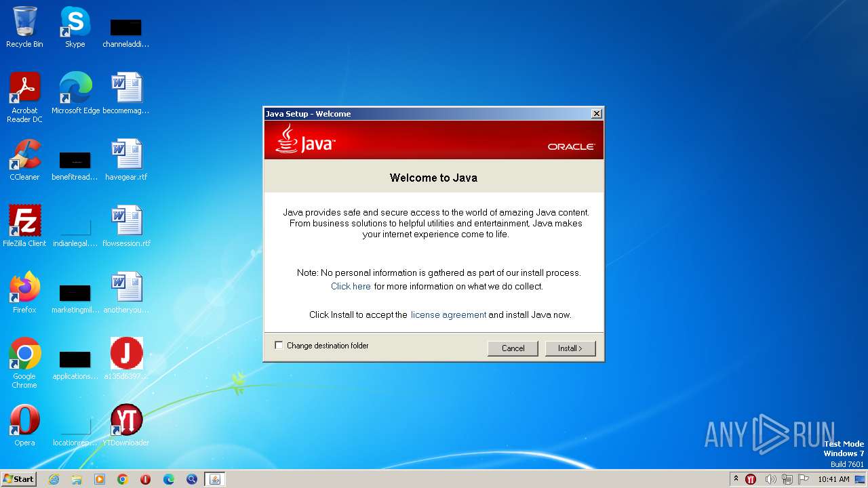Screen dimensions: 868x488
Task: Open Edge from the taskbar
Action: pos(169,479)
